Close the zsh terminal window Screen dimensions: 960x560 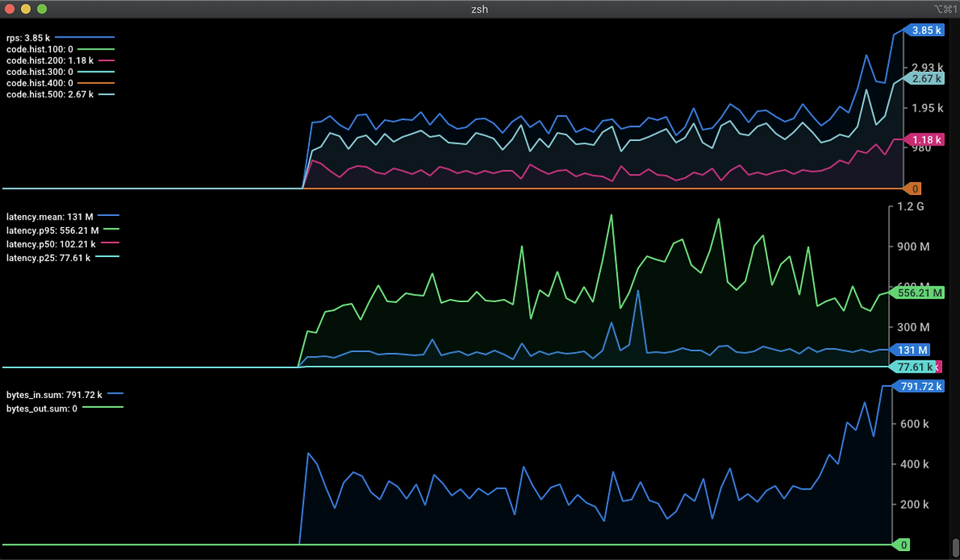coord(10,9)
